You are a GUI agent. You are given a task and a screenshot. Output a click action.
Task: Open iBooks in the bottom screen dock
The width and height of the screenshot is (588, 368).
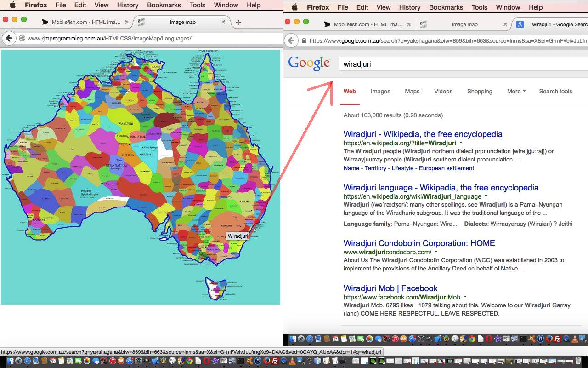tap(121, 361)
